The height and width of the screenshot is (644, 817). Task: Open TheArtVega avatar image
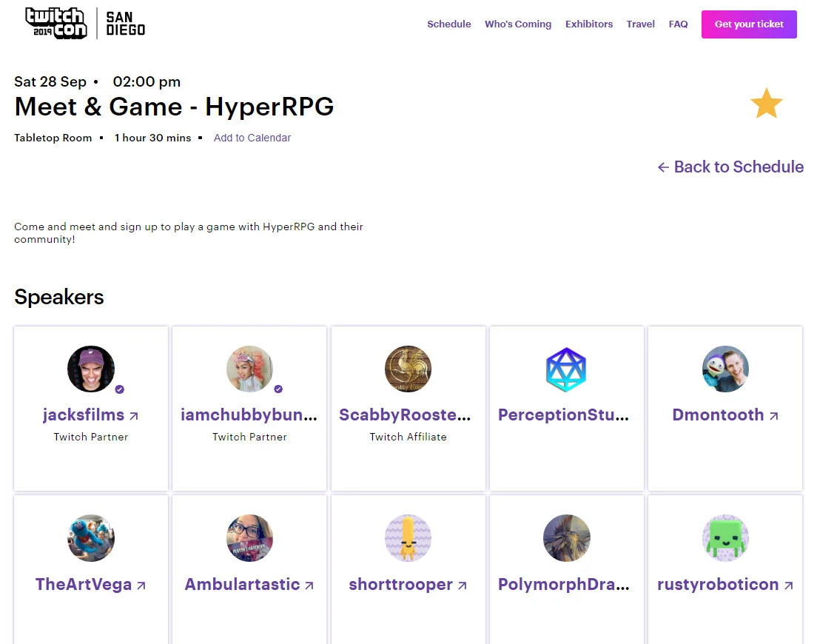tap(91, 538)
